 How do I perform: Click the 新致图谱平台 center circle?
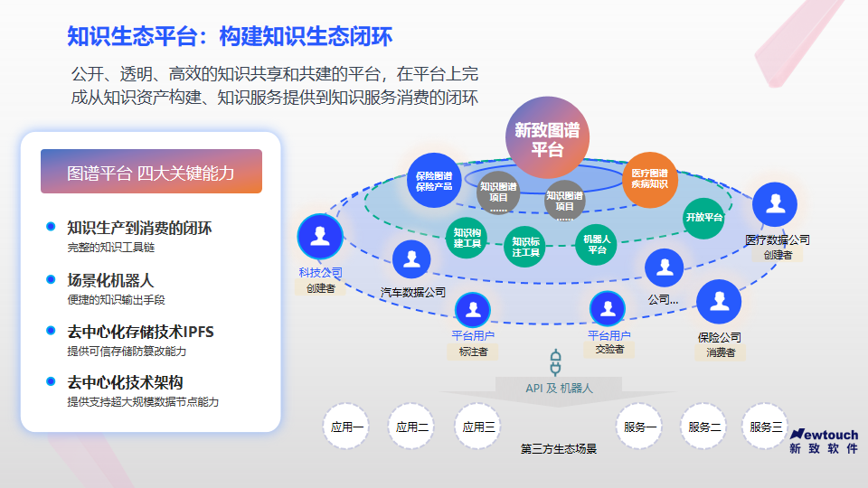(x=547, y=138)
